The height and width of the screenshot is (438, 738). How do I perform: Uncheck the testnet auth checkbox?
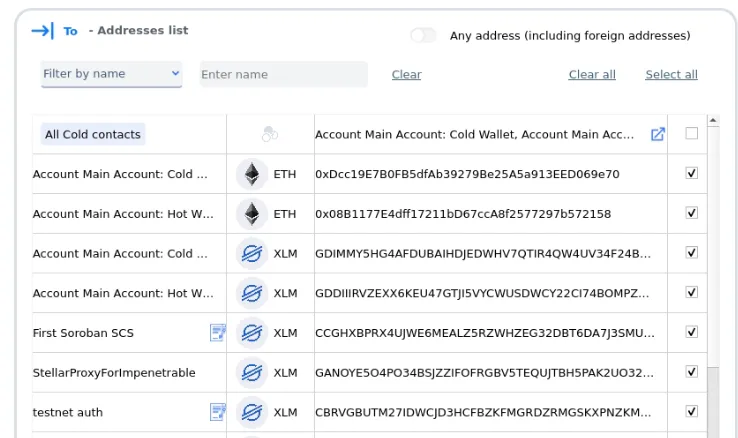(x=691, y=412)
